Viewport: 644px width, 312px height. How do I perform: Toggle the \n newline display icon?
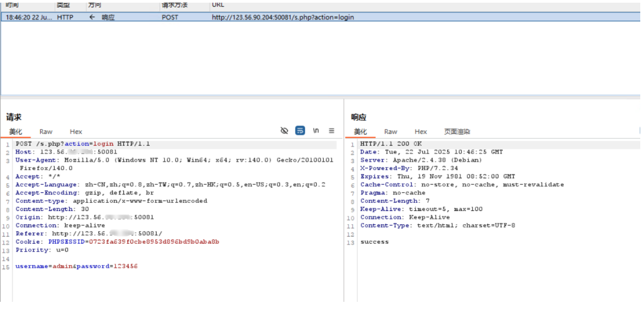pyautogui.click(x=316, y=131)
